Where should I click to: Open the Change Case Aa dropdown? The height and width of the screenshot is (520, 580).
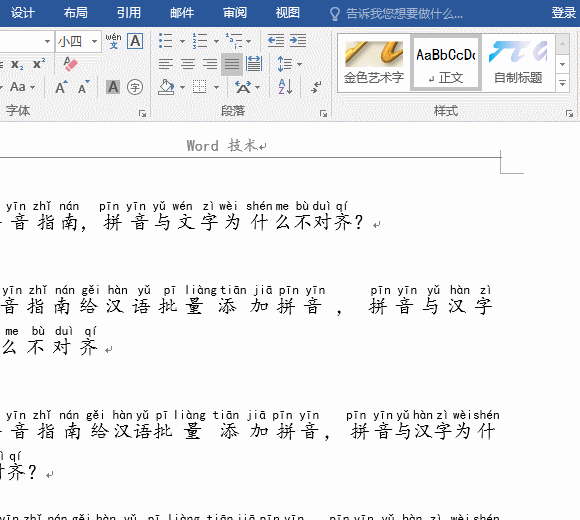tap(22, 87)
